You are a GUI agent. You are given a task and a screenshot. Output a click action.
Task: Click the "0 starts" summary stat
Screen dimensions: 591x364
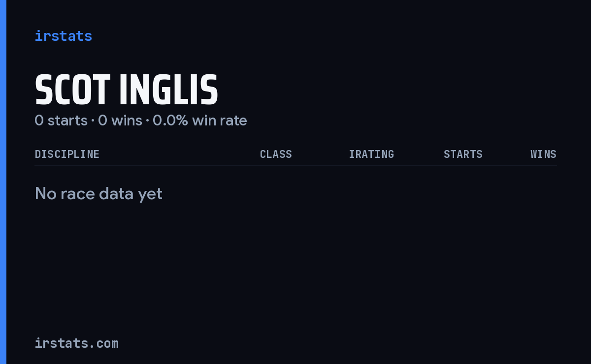coord(61,121)
